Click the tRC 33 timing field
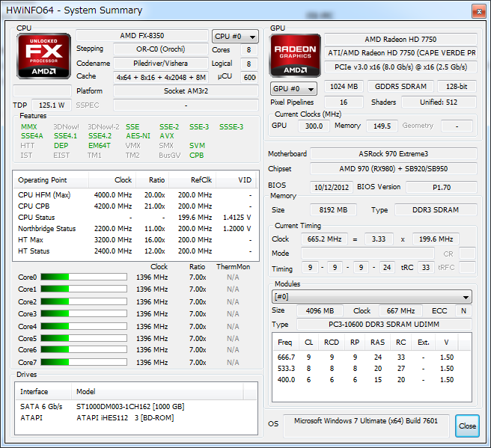The image size is (491, 448). tap(426, 268)
